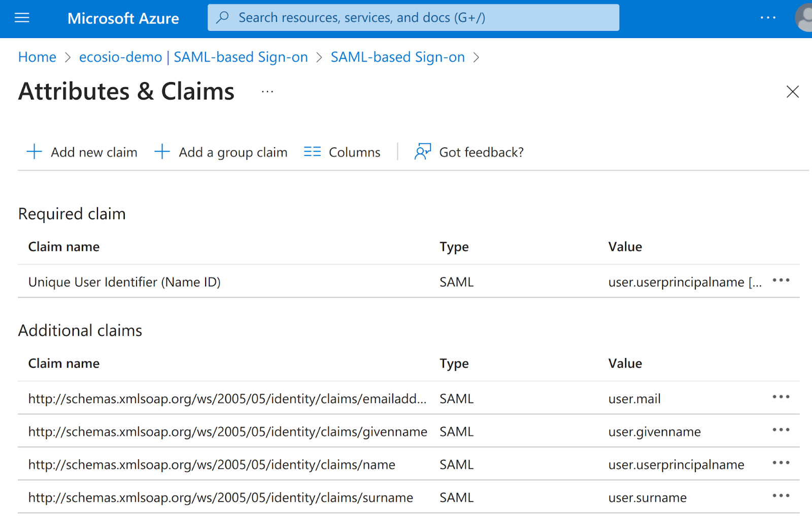Select the claims/givenname claim name
The image size is (812, 521).
[228, 432]
